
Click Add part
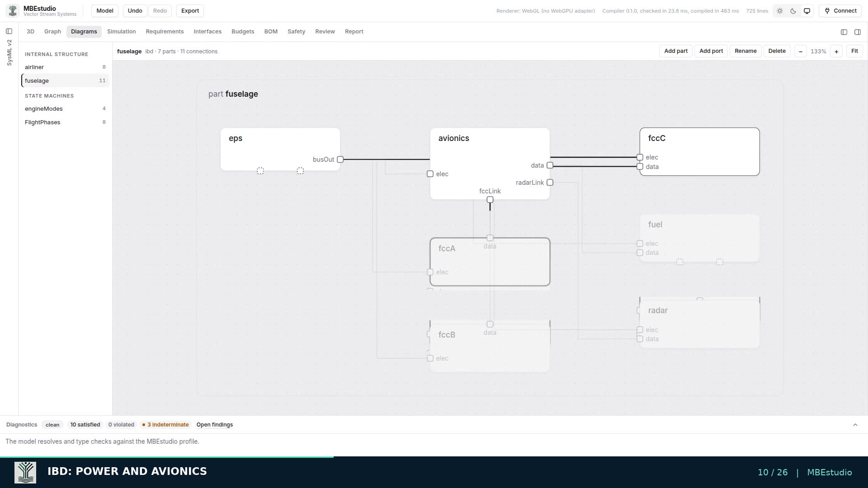pos(676,51)
